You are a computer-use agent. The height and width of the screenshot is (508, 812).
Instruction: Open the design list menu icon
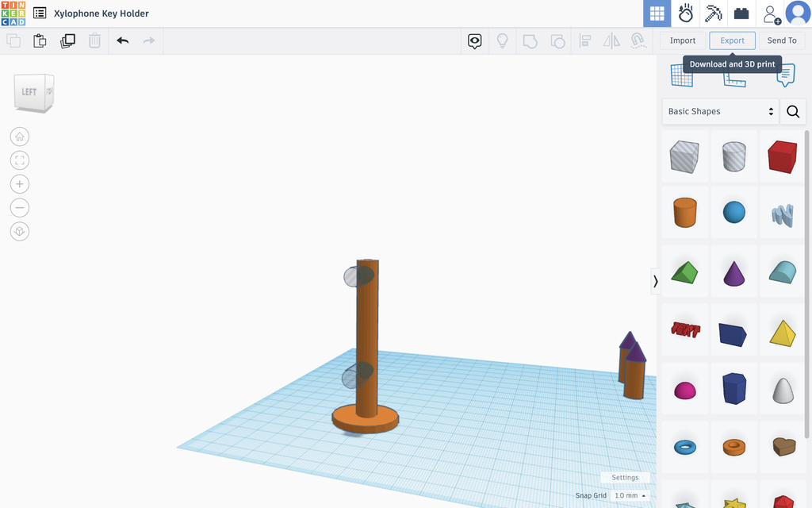(x=40, y=13)
